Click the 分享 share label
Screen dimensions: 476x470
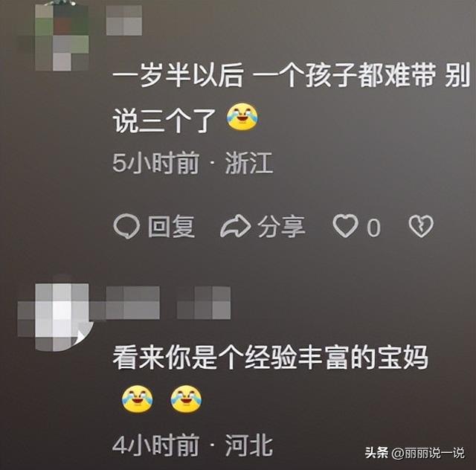[281, 227]
